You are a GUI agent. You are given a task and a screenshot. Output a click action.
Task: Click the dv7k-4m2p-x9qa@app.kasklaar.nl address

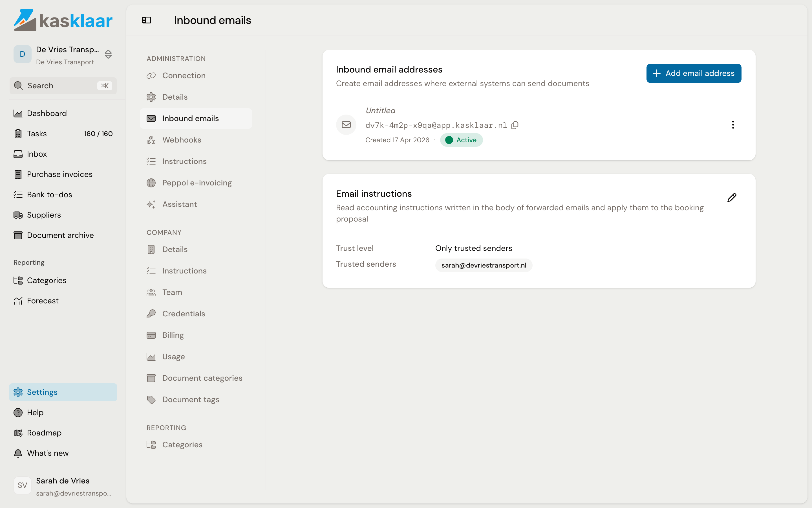tap(436, 125)
